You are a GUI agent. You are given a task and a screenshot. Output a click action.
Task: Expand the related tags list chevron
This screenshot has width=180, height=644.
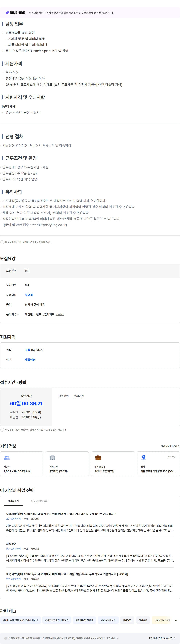176,621
